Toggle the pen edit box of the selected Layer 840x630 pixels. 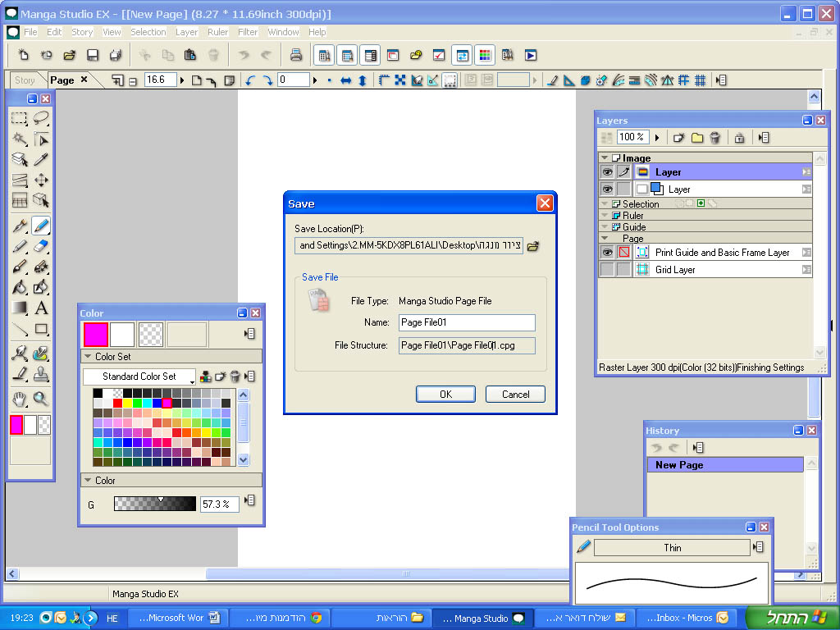point(623,172)
